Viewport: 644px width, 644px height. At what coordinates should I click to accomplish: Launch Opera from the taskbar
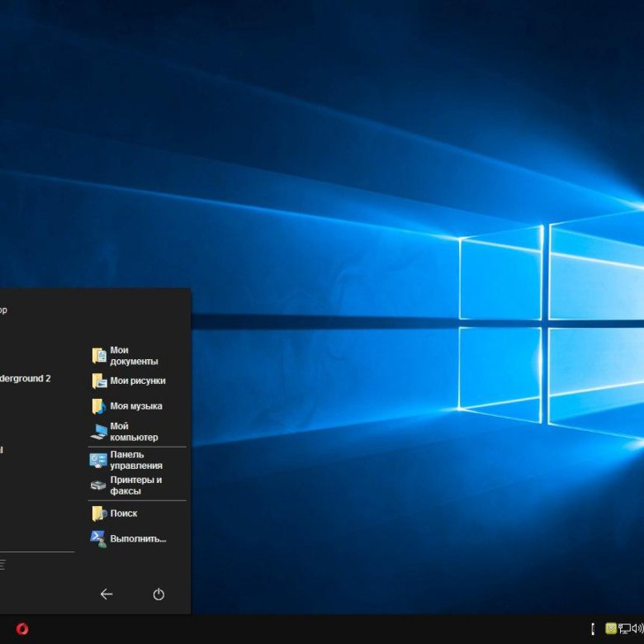click(x=22, y=629)
